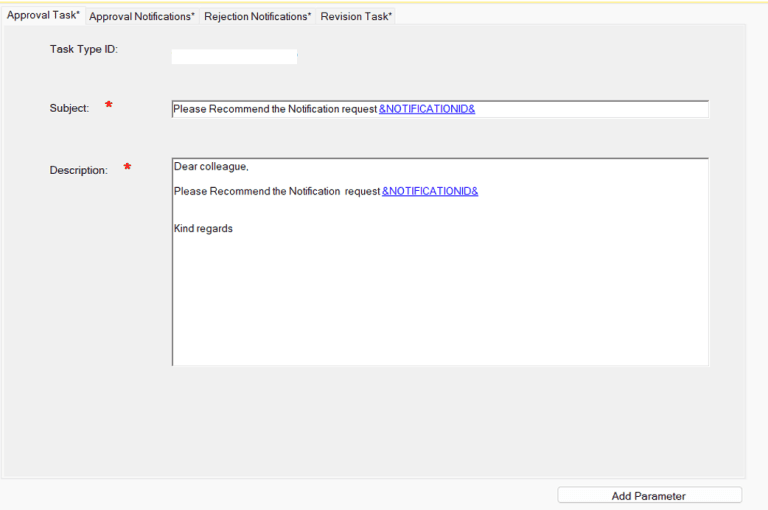Click the Description label

coord(78,170)
